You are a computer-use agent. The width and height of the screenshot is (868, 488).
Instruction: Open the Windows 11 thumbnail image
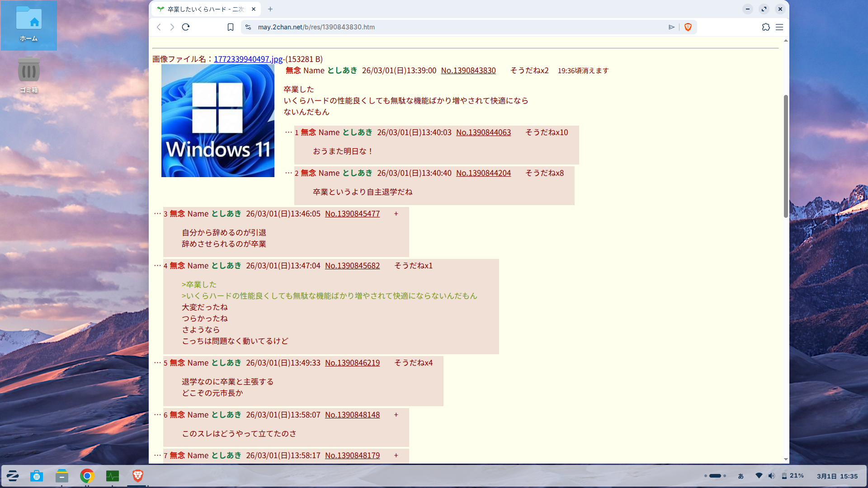point(217,121)
